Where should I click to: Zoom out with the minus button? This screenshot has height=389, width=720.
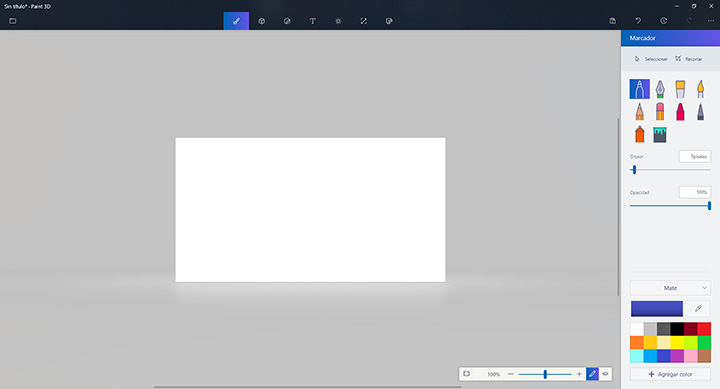tap(511, 374)
